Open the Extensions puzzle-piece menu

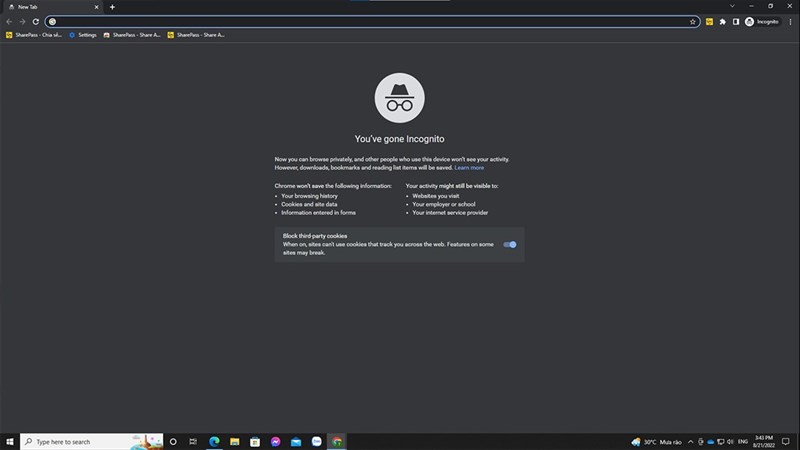tap(722, 22)
